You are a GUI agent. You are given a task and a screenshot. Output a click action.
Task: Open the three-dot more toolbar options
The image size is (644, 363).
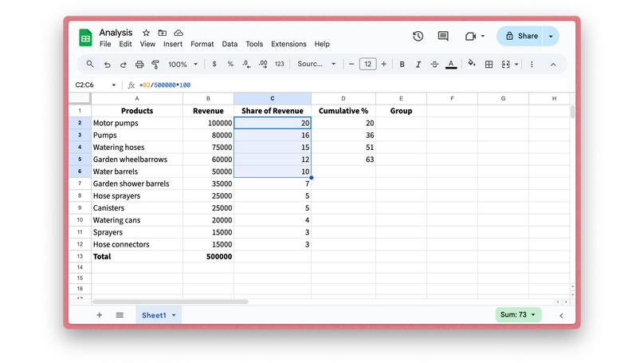point(532,65)
